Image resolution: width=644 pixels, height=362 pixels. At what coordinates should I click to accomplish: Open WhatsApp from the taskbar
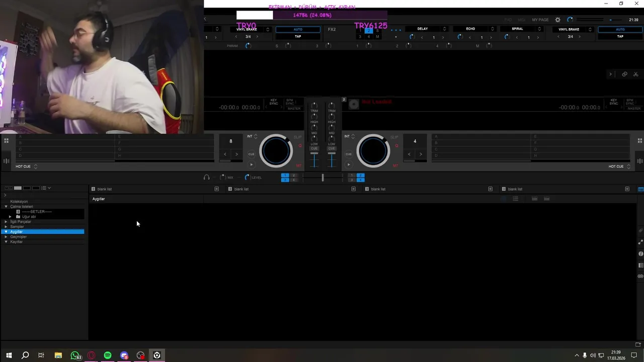coord(75,355)
